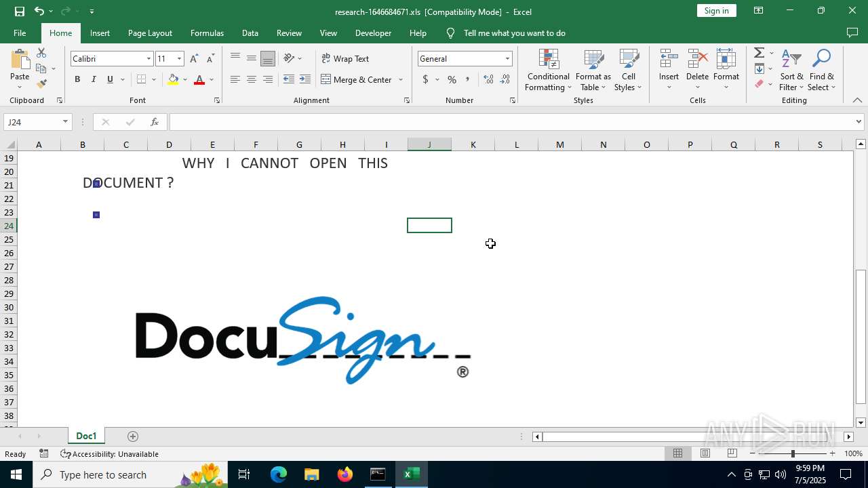The width and height of the screenshot is (868, 488).
Task: Switch to Page Layout view
Action: [705, 453]
